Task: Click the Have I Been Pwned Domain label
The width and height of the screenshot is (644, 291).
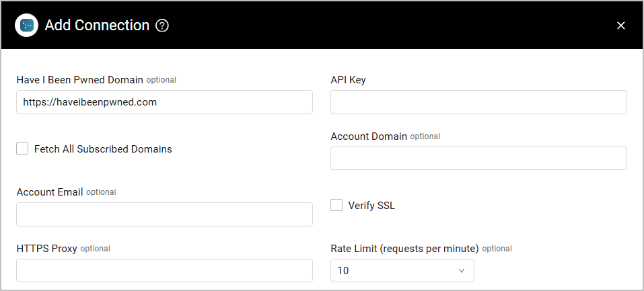Action: [79, 80]
